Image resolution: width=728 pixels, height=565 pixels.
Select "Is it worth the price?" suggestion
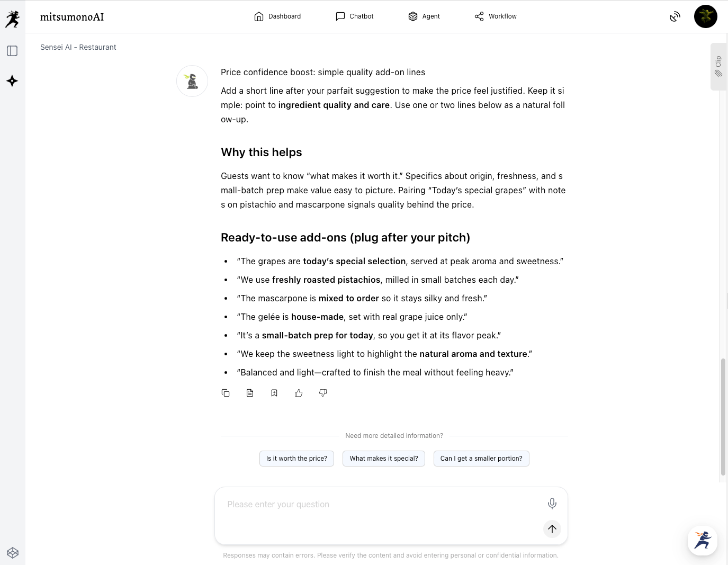click(x=296, y=459)
